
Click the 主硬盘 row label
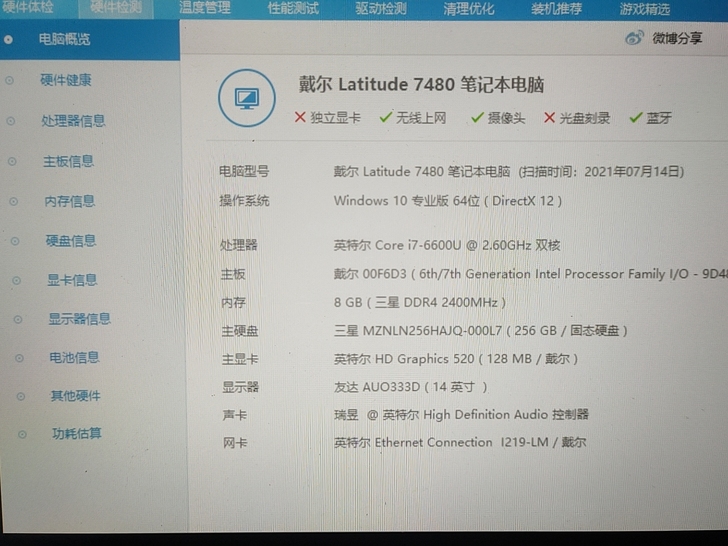tap(240, 331)
